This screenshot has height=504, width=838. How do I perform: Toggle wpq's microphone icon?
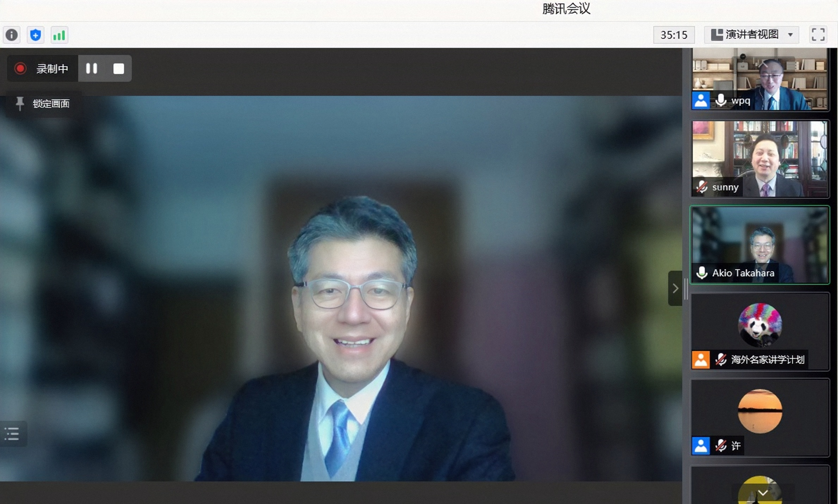click(721, 100)
